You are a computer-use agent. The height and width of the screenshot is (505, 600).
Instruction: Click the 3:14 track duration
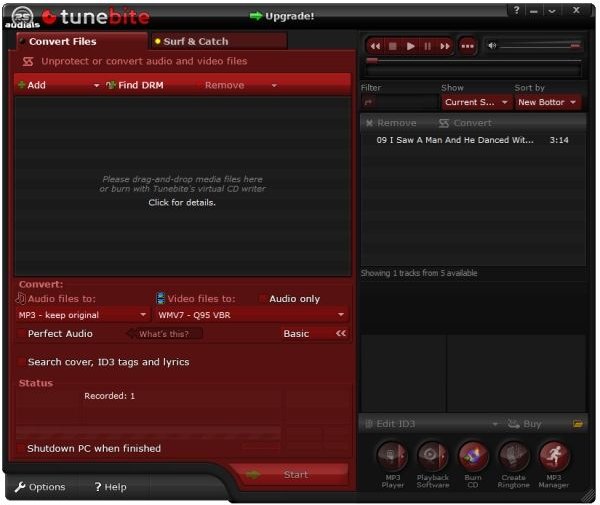[559, 140]
